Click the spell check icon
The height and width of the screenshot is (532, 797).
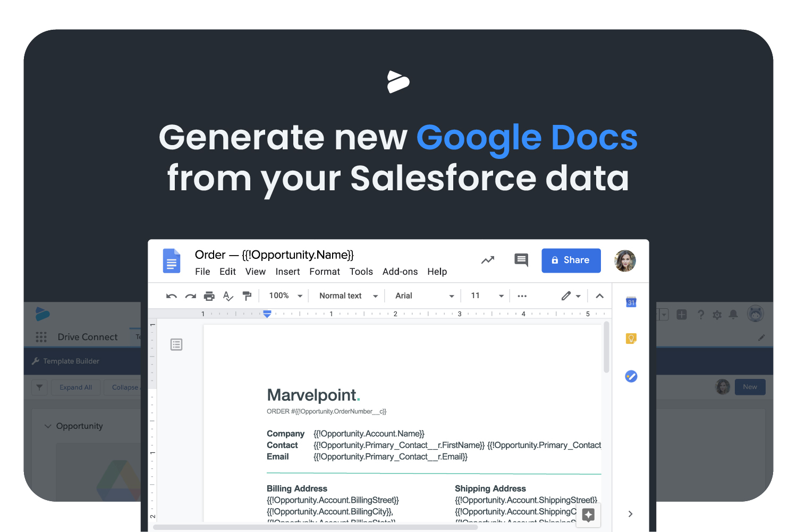228,296
